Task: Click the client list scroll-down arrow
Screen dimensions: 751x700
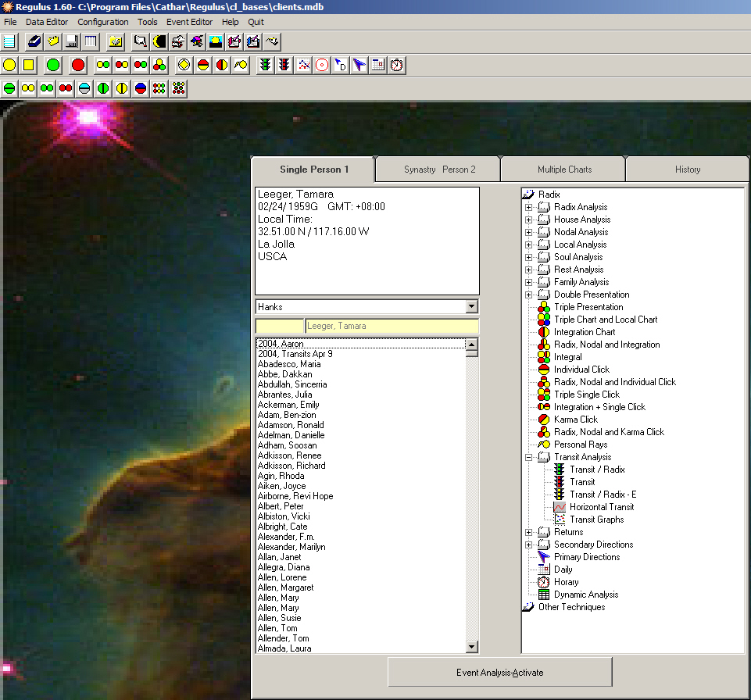Action: [471, 647]
